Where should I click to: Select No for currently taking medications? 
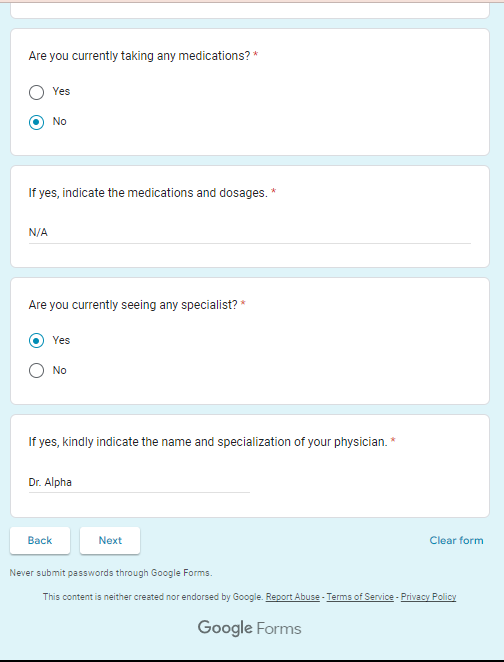[36, 122]
